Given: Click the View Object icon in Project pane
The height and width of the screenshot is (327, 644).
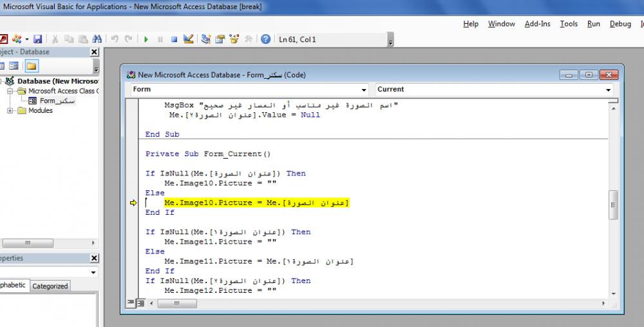Looking at the screenshot, I should pos(14,66).
